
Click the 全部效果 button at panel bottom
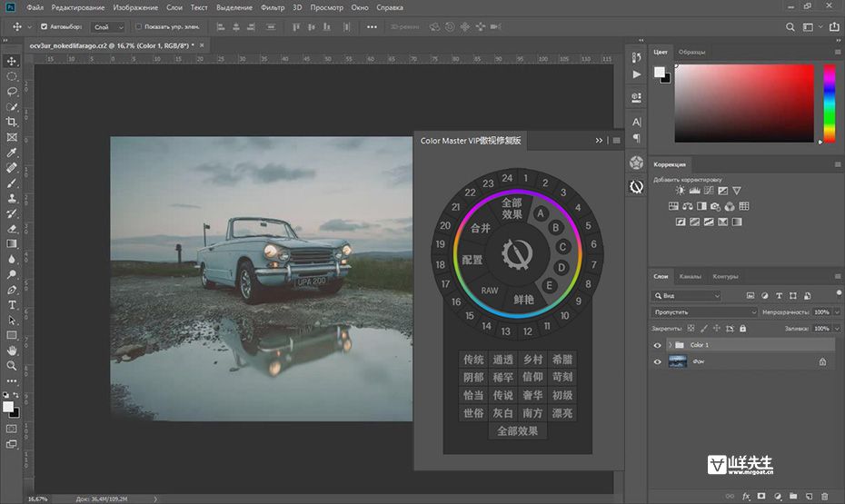[517, 430]
